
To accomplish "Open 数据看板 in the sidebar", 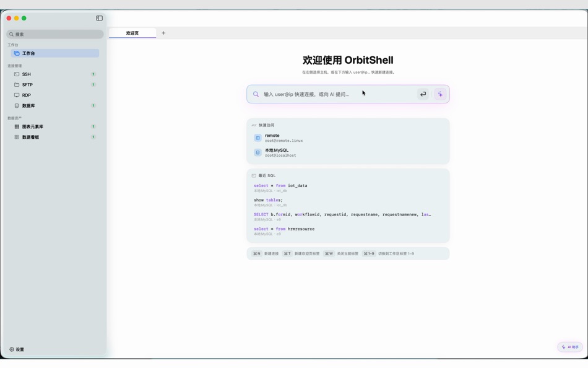I will coord(54,138).
